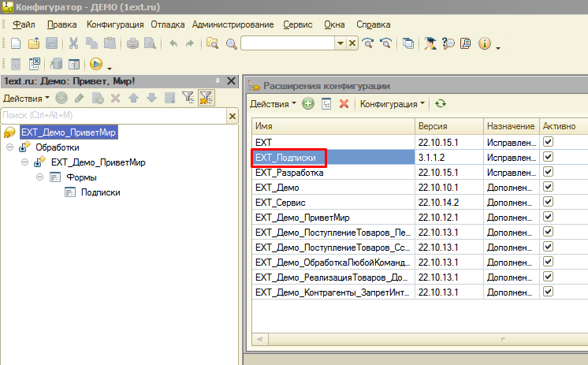The height and width of the screenshot is (365, 588).
Task: Open the help search icon
Action: pyautogui.click(x=448, y=43)
